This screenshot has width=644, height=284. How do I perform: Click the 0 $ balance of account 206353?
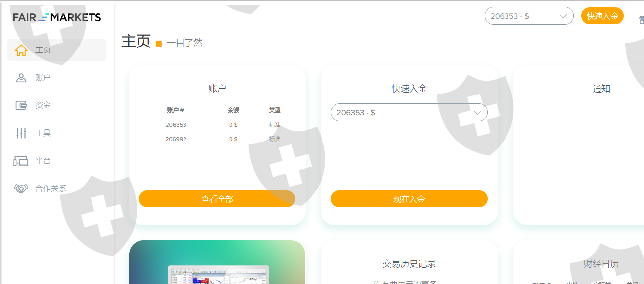pos(233,125)
